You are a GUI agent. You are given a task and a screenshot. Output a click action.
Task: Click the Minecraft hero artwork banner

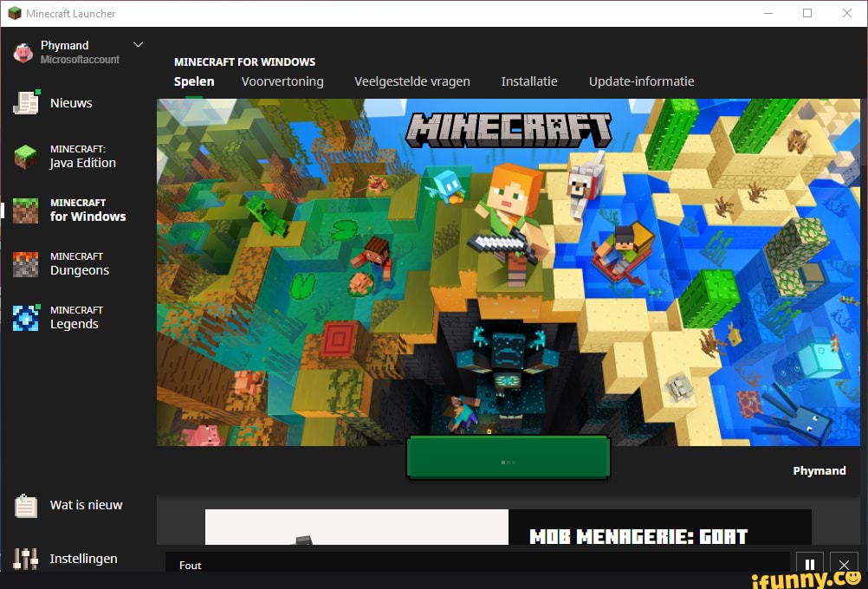(508, 272)
